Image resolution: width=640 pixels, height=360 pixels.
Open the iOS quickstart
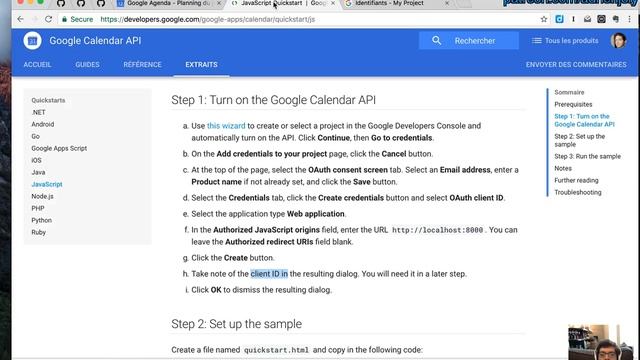pyautogui.click(x=36, y=160)
